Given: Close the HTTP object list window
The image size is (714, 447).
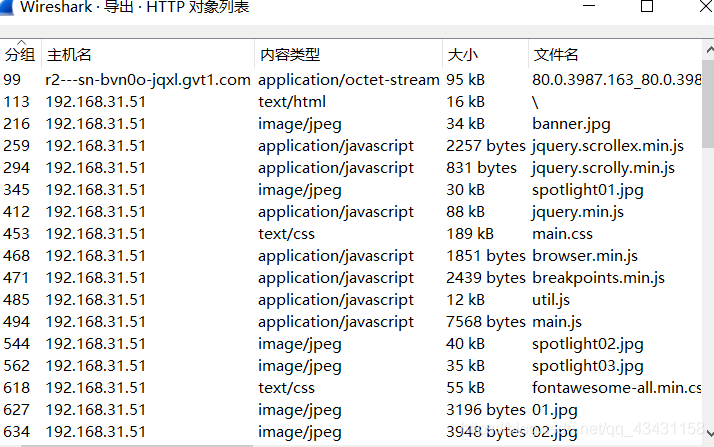Looking at the screenshot, I should 706,6.
